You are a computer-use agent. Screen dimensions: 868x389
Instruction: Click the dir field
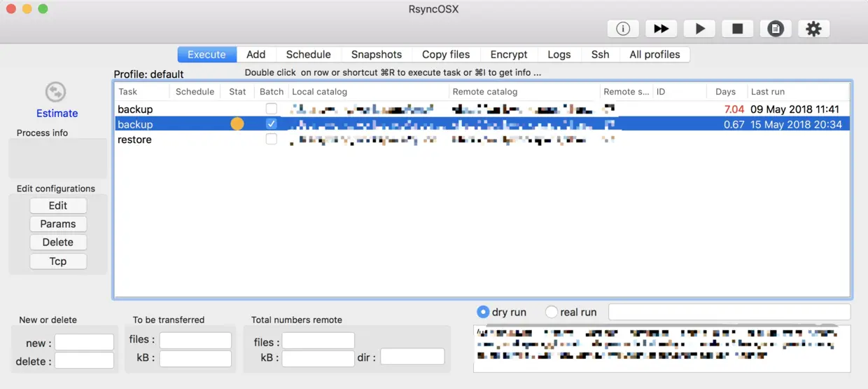coord(412,357)
